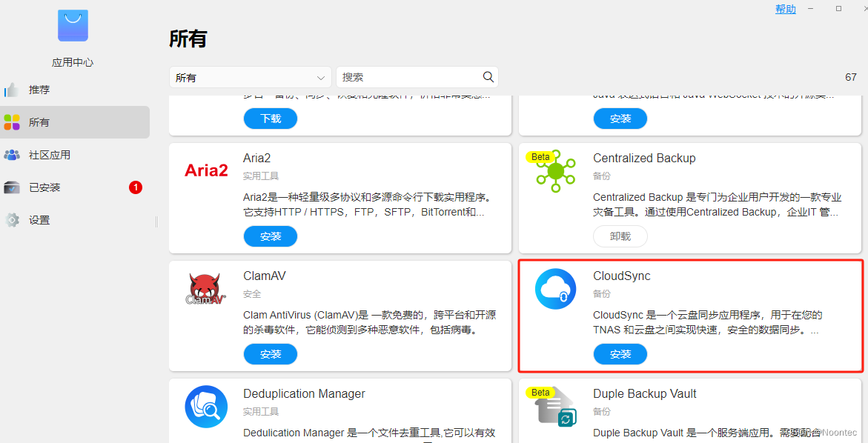Click the red update badge on 已安装
868x443 pixels.
(136, 187)
